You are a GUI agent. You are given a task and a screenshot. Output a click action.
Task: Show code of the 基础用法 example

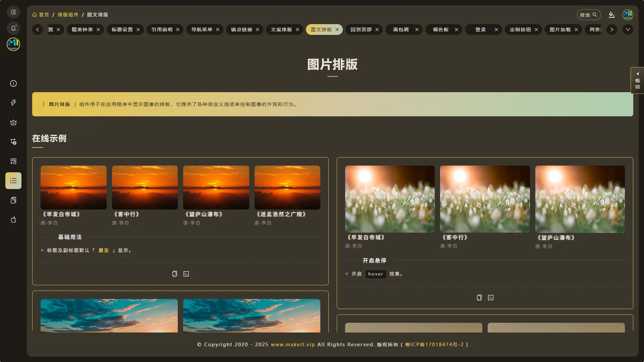coord(186,274)
